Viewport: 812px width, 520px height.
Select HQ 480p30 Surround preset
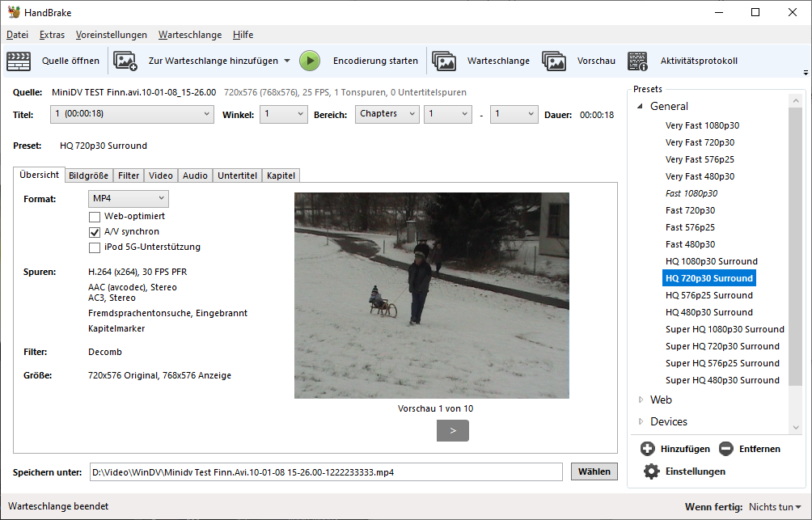709,313
